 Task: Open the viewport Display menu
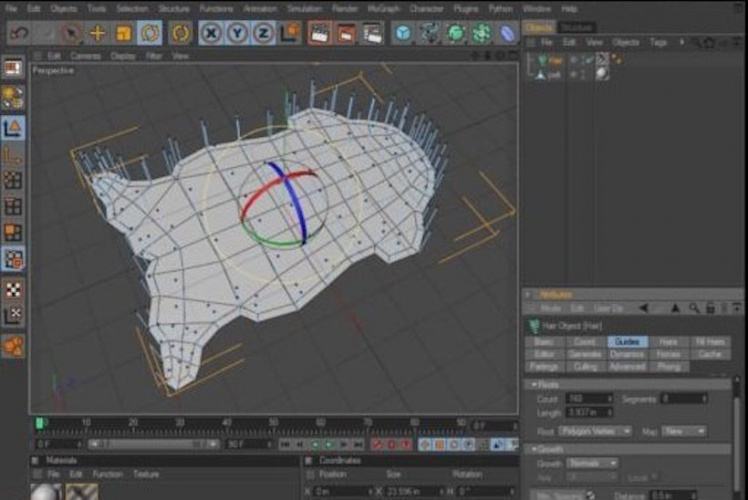(123, 56)
